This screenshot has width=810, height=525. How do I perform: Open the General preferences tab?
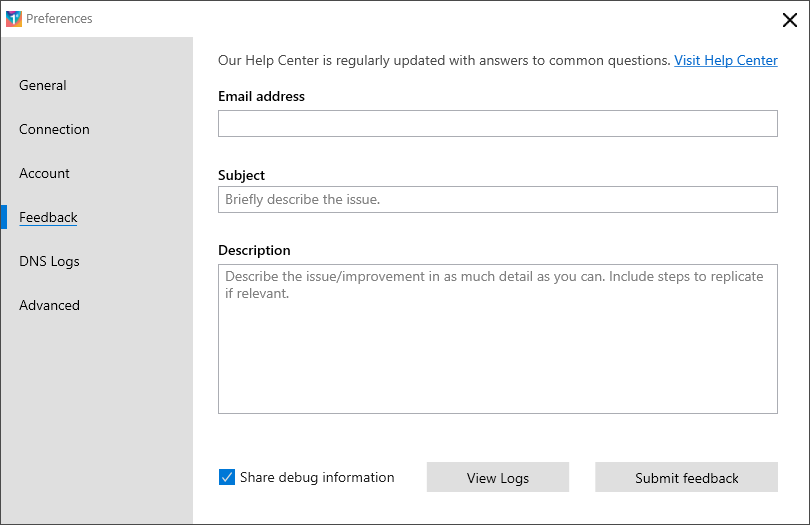43,85
